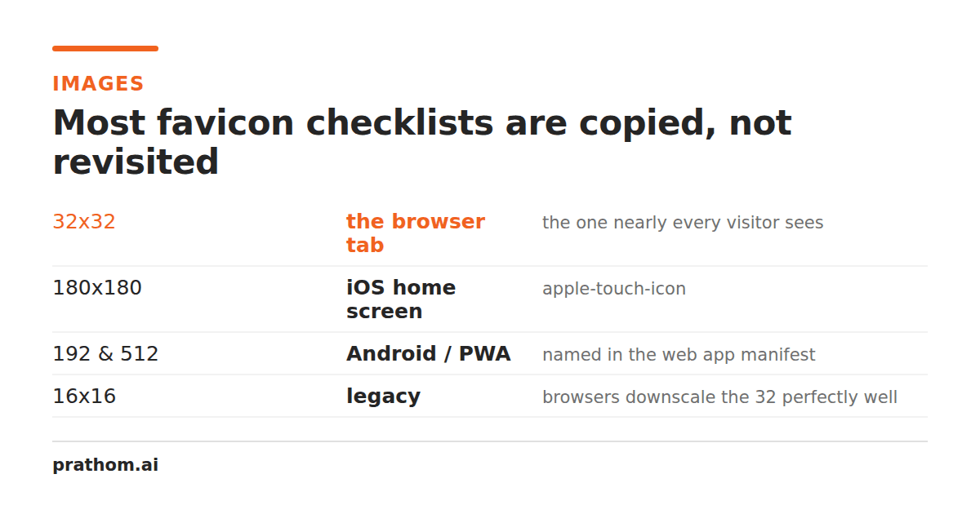Viewport: 980px width, 514px height.
Task: Select the 180x180 size entry
Action: (97, 288)
